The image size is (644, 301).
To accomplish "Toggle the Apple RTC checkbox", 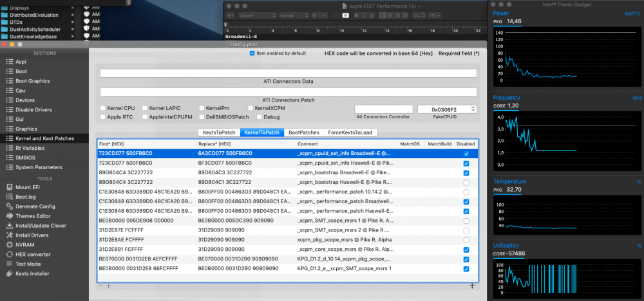I will pyautogui.click(x=103, y=117).
